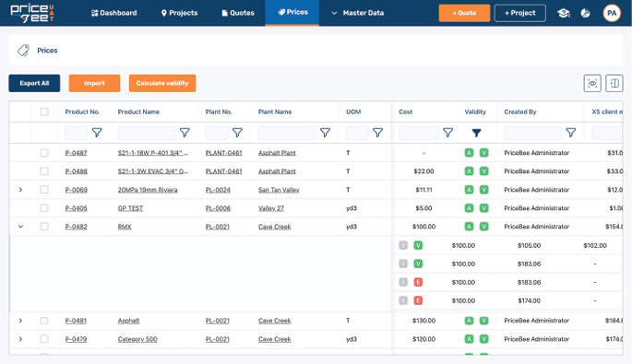Image resolution: width=632 pixels, height=364 pixels.
Task: Open Created By filter funnel
Action: tap(571, 133)
